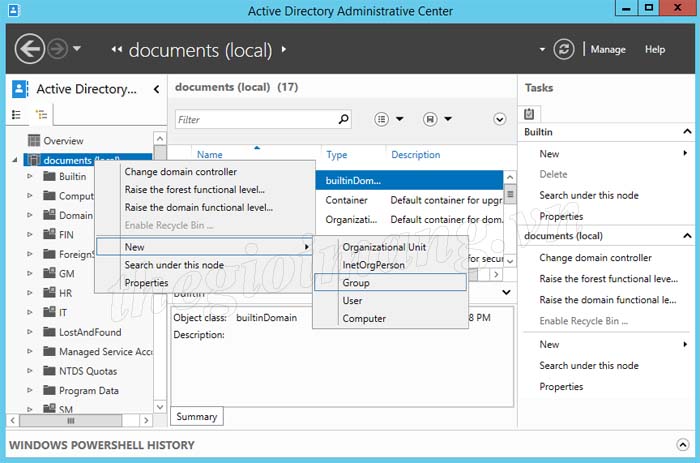Click the tree pane scroll down arrow
The height and width of the screenshot is (463, 700).
[x=160, y=407]
